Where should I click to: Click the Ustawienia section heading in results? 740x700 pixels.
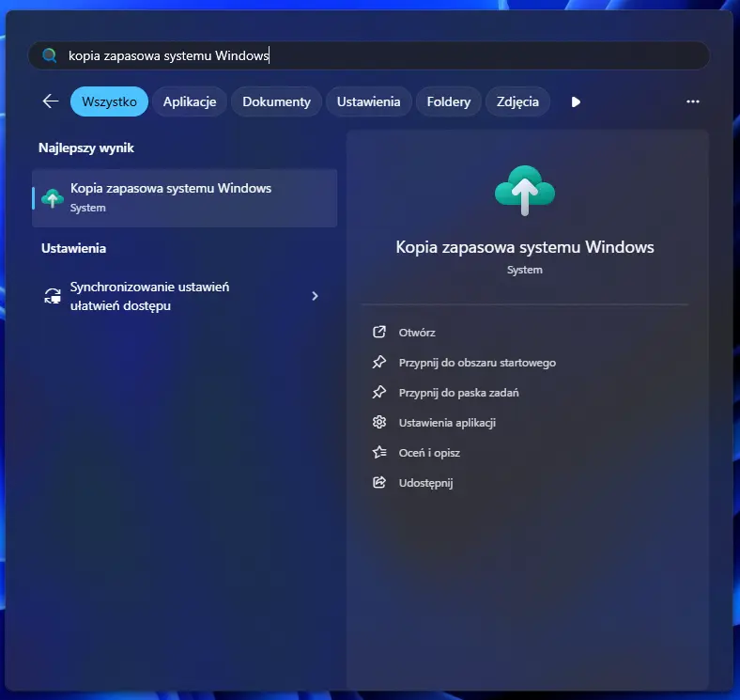tap(73, 248)
